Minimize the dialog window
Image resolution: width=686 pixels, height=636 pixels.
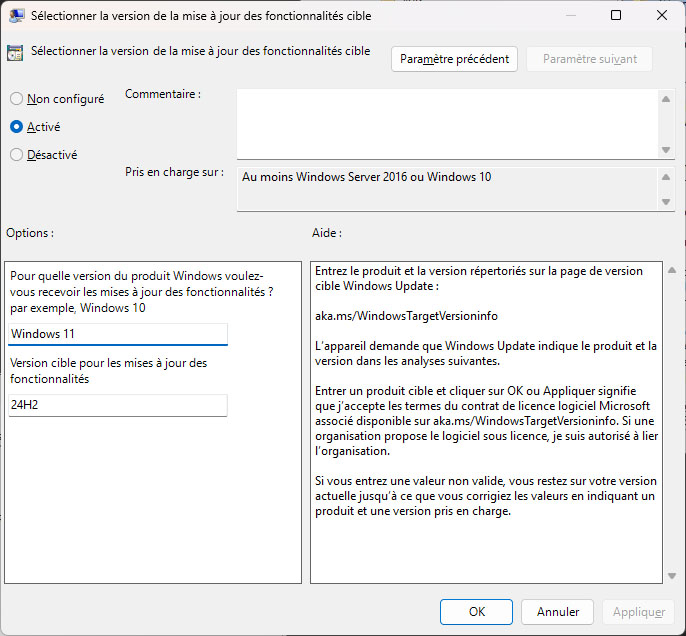(570, 15)
